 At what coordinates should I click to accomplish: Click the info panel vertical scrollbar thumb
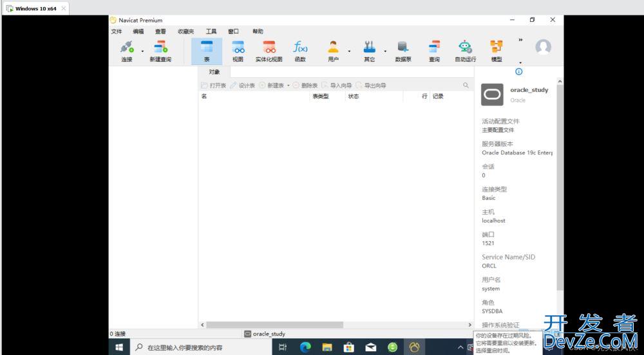click(x=560, y=188)
